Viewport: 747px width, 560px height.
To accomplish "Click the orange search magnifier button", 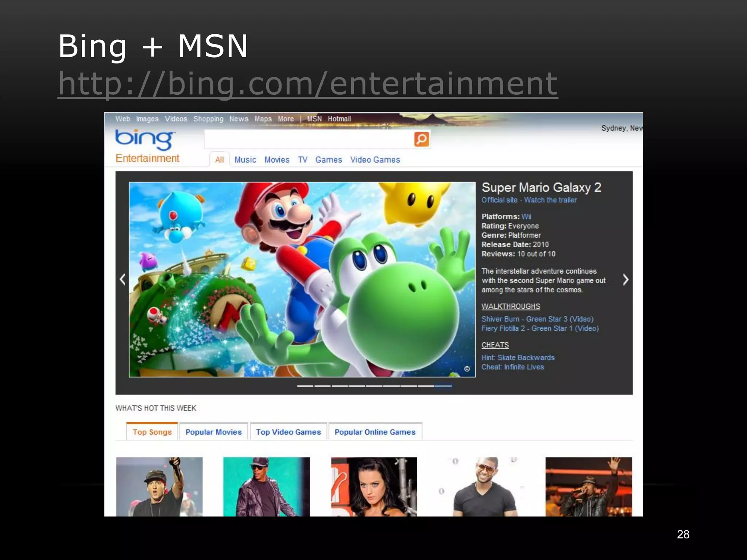I will pyautogui.click(x=421, y=139).
